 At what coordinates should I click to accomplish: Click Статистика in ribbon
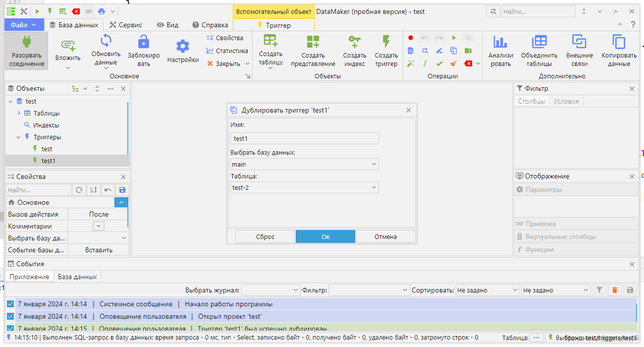click(x=227, y=51)
